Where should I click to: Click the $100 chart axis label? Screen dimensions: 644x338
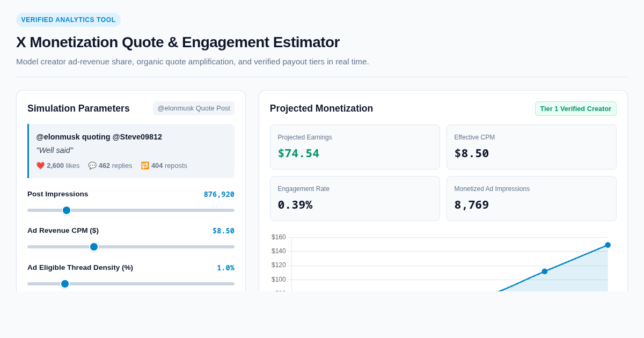coord(279,280)
